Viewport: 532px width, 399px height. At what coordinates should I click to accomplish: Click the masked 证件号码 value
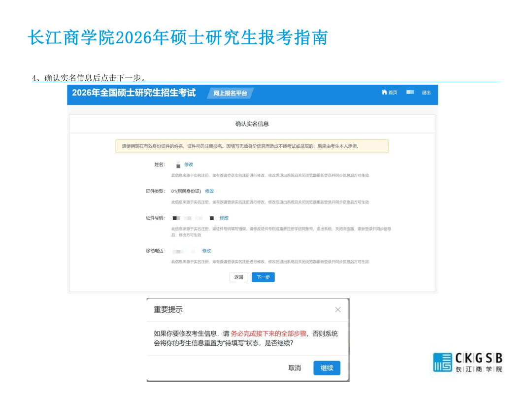(x=193, y=218)
